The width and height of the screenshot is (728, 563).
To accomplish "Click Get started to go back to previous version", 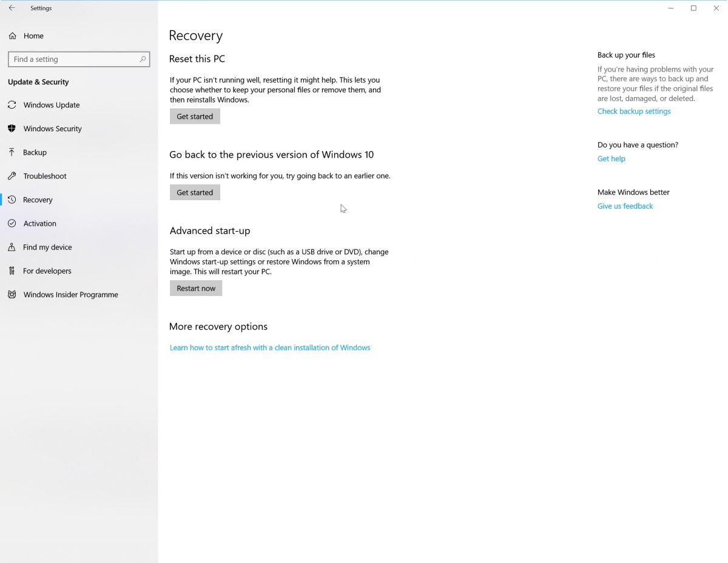I will pos(195,192).
